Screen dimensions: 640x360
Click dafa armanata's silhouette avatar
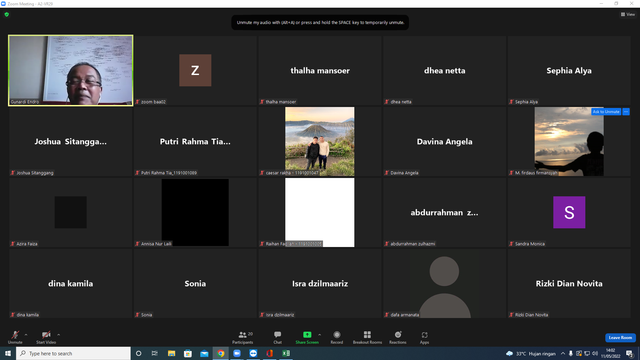pos(444,286)
